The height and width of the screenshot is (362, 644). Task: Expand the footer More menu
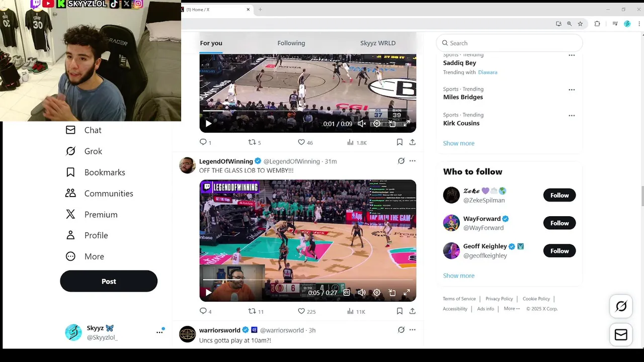pos(512,309)
